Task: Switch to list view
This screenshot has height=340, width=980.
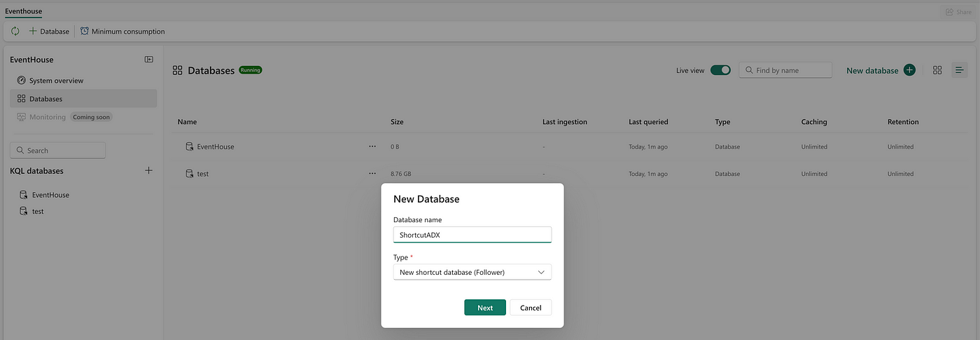Action: point(960,70)
